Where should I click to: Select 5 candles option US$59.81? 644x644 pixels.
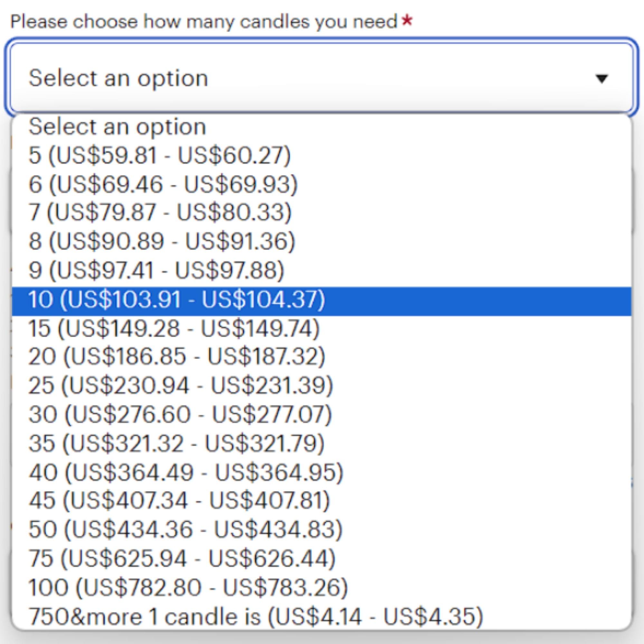[159, 155]
